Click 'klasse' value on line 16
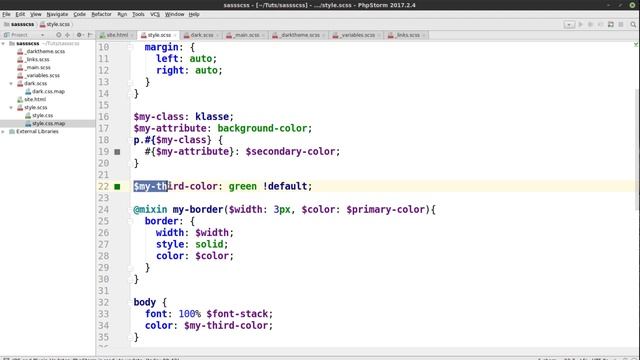 click(x=211, y=117)
